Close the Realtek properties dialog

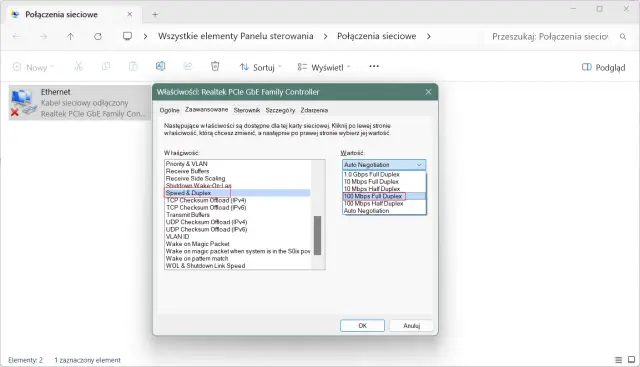428,92
